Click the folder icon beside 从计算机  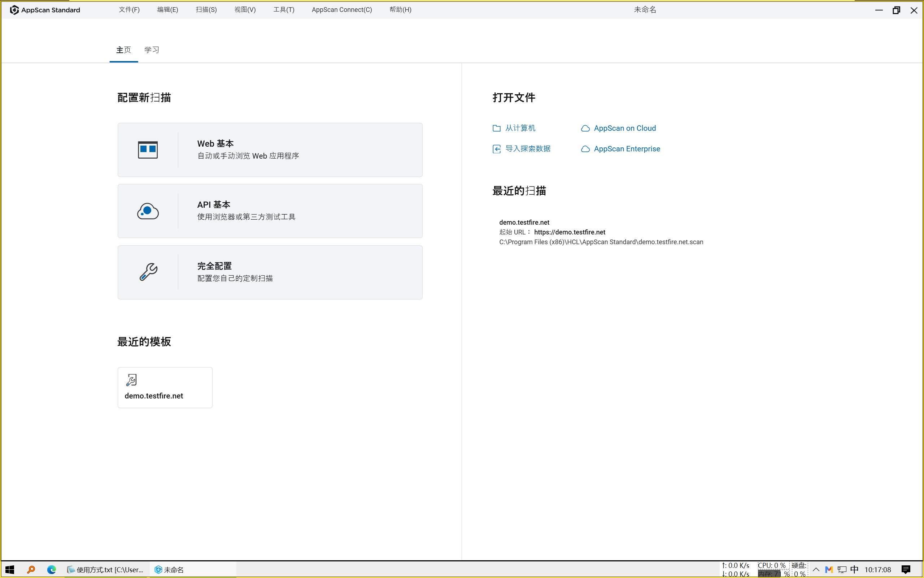(496, 128)
